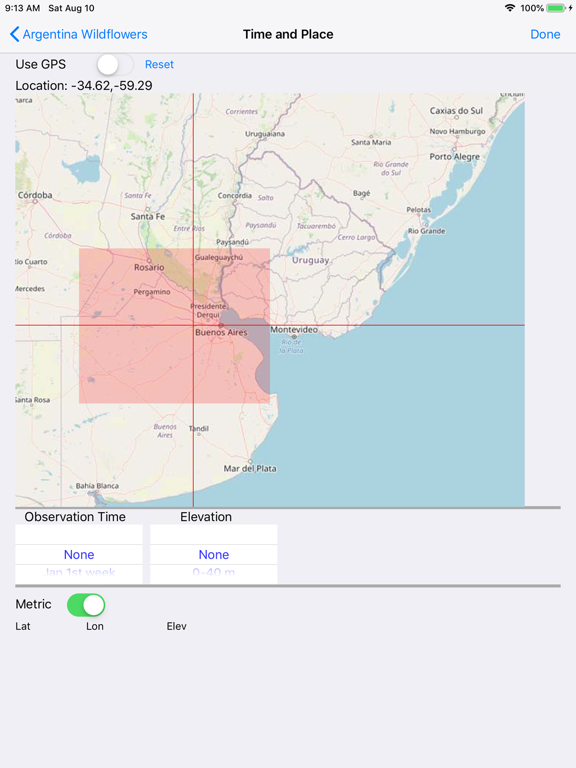The width and height of the screenshot is (576, 768).
Task: Click Pergamino on the map
Action: pyautogui.click(x=152, y=292)
